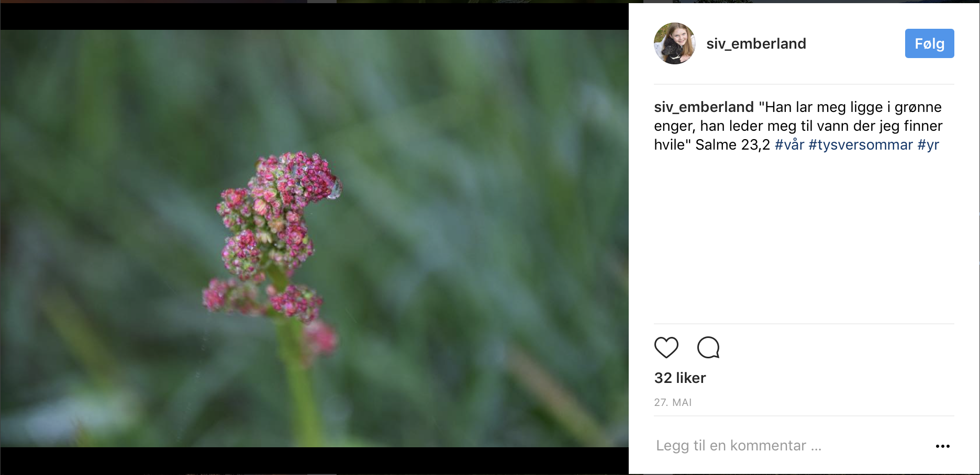Screen dimensions: 980x475
Task: Open the #yr hashtag
Action: click(928, 145)
